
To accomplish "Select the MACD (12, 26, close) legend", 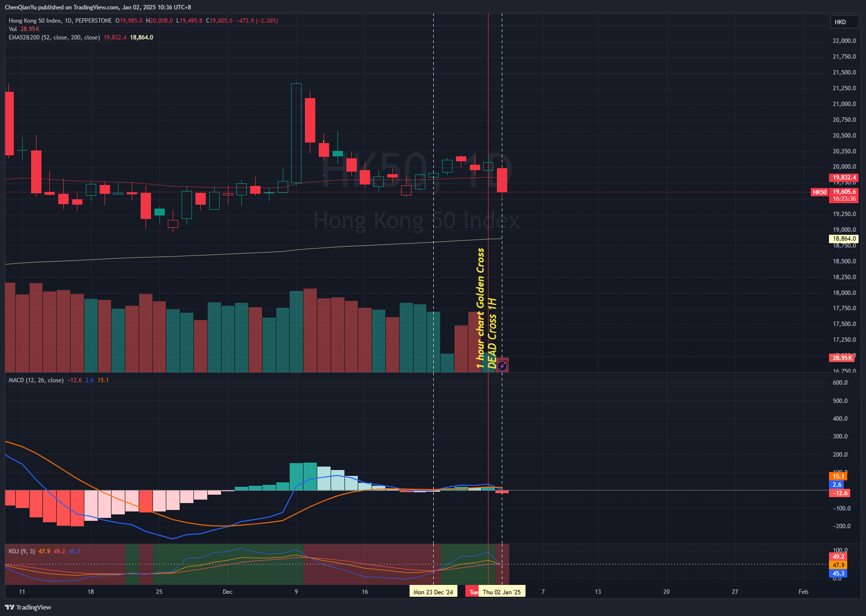I will 36,380.
